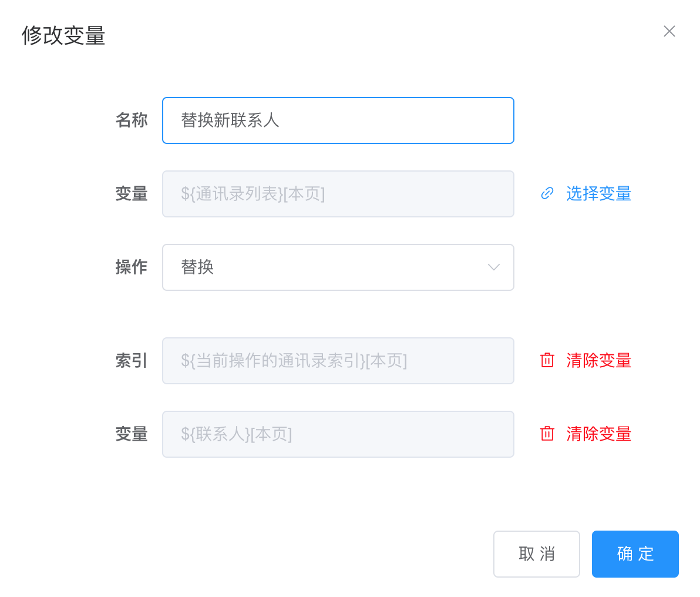Click the chain link icon beside 选择变量

(547, 193)
